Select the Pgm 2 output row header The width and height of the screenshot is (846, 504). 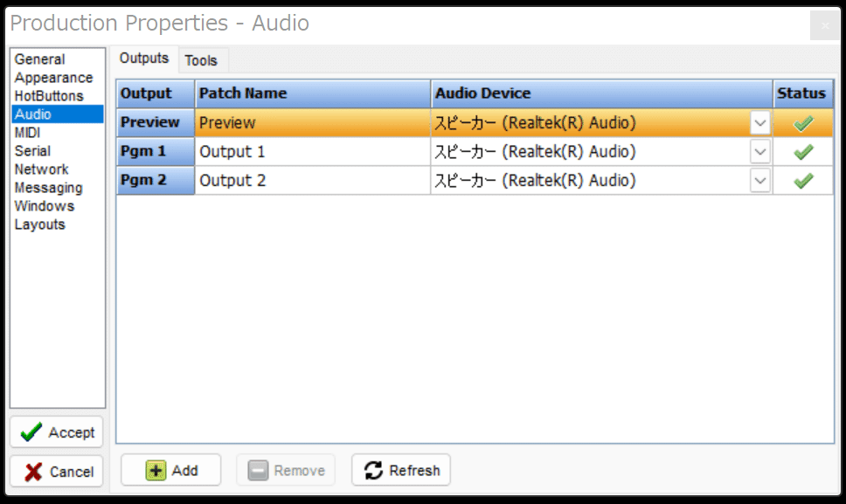click(x=156, y=181)
